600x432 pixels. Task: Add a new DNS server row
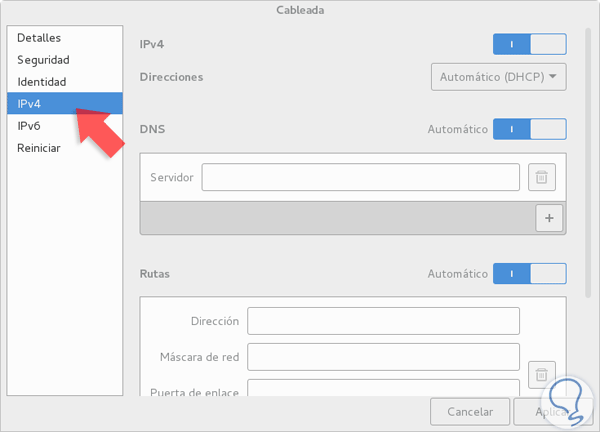[x=550, y=217]
